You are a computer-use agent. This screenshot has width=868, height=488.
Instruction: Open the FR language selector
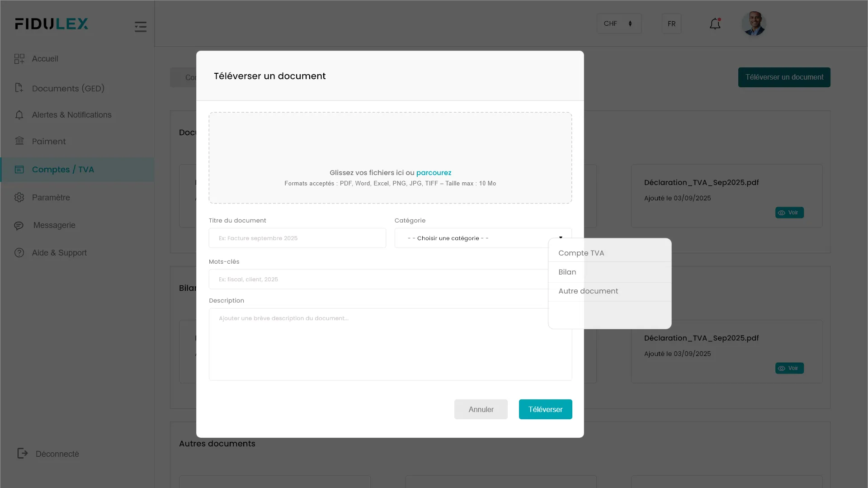click(671, 24)
